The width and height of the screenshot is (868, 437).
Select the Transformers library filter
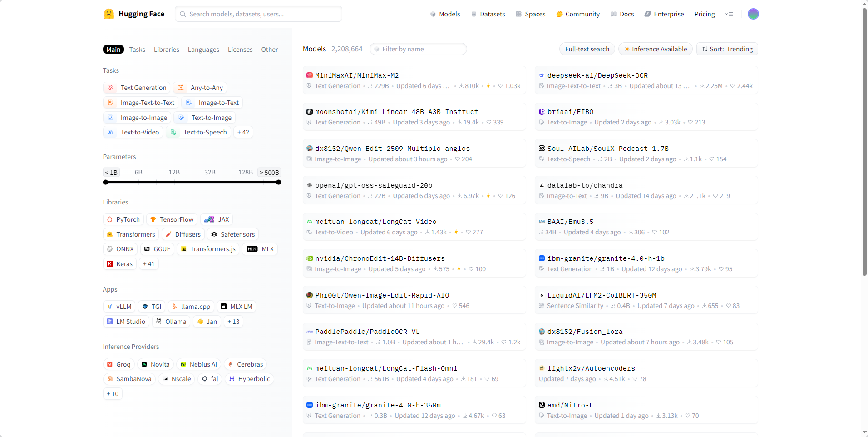(x=131, y=234)
